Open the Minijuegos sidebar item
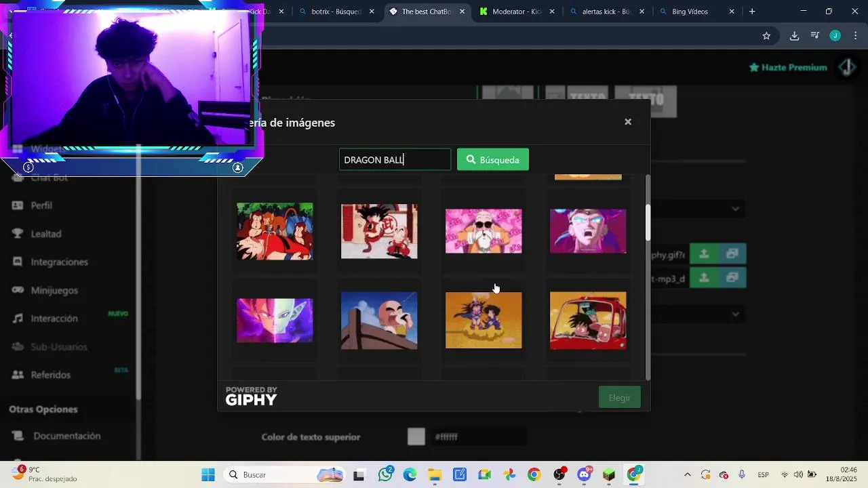Image resolution: width=868 pixels, height=488 pixels. (x=54, y=290)
